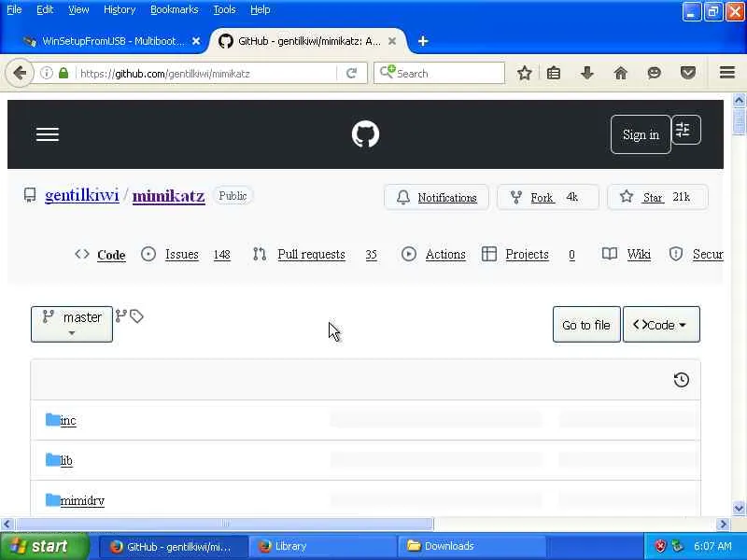This screenshot has height=560, width=747.
Task: Click the lib folder icon
Action: coord(53,459)
